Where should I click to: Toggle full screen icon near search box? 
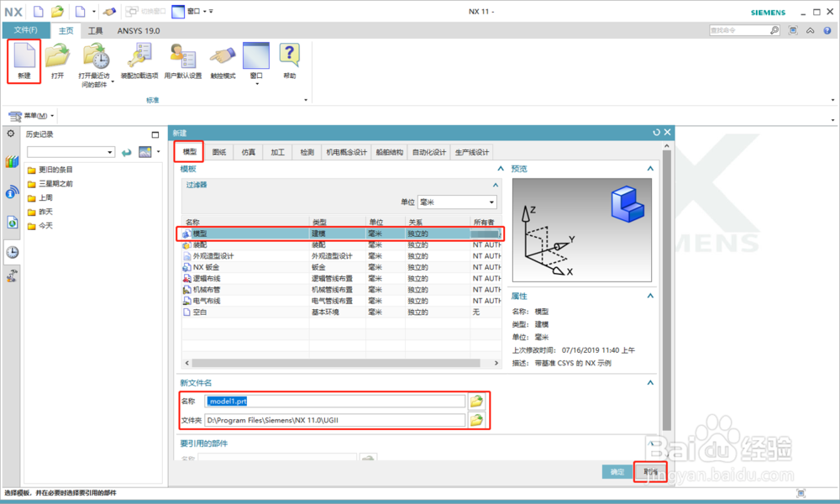[x=793, y=30]
